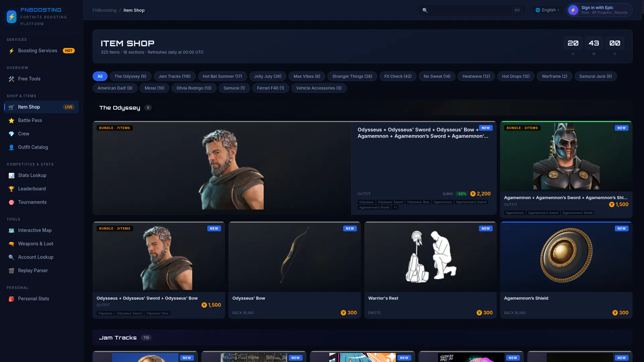Click the Replay Parser clapperboard icon

[11, 271]
